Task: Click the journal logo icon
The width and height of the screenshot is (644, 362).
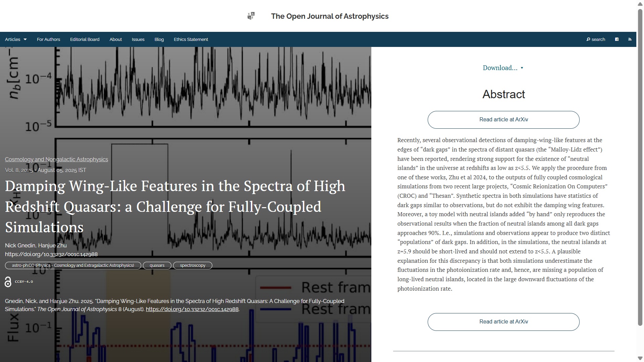Action: point(251,16)
